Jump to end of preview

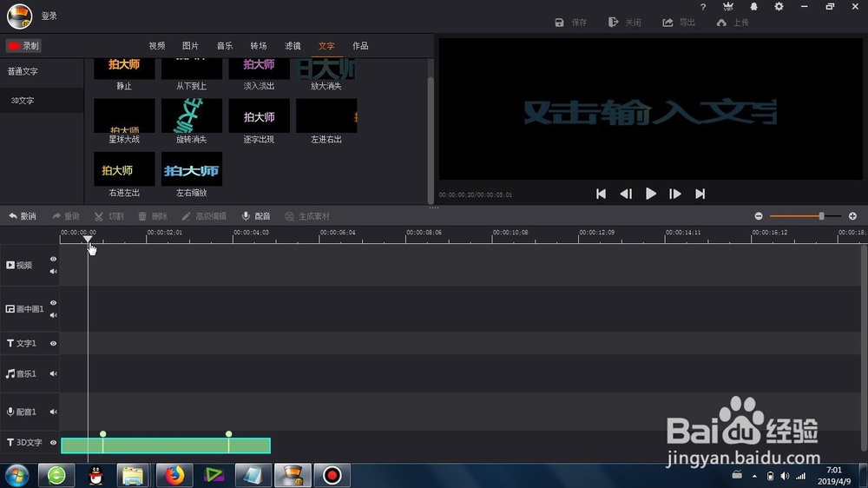[x=700, y=194]
